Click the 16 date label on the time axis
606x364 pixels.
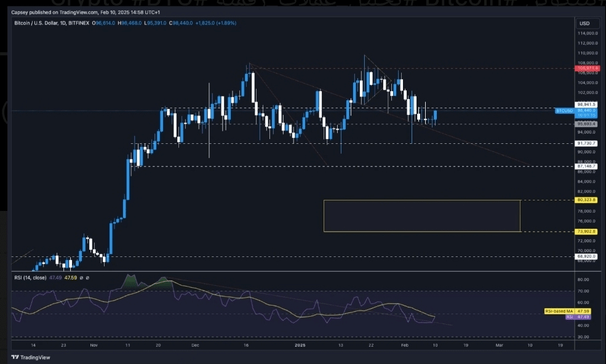coord(246,345)
